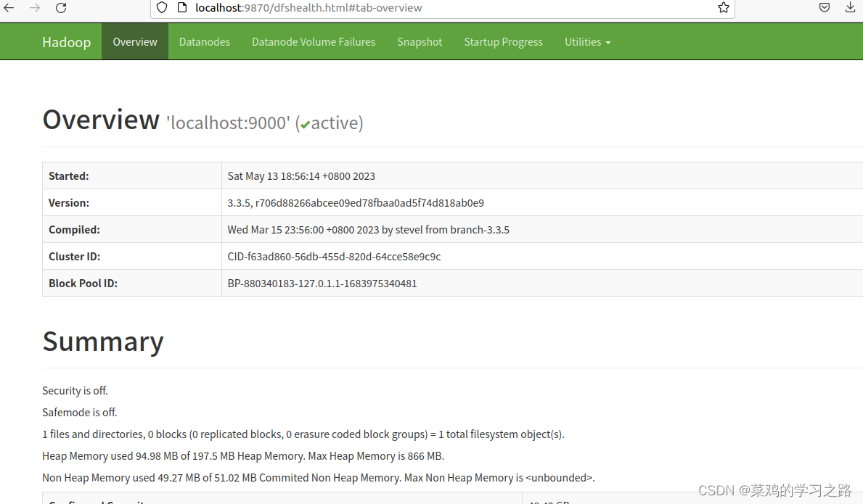863x504 pixels.
Task: Click the 'Overview' page heading
Action: tap(101, 120)
